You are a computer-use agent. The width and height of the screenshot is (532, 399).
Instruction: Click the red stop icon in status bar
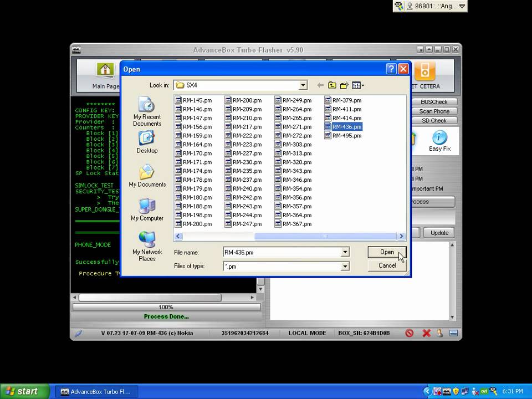click(x=409, y=333)
